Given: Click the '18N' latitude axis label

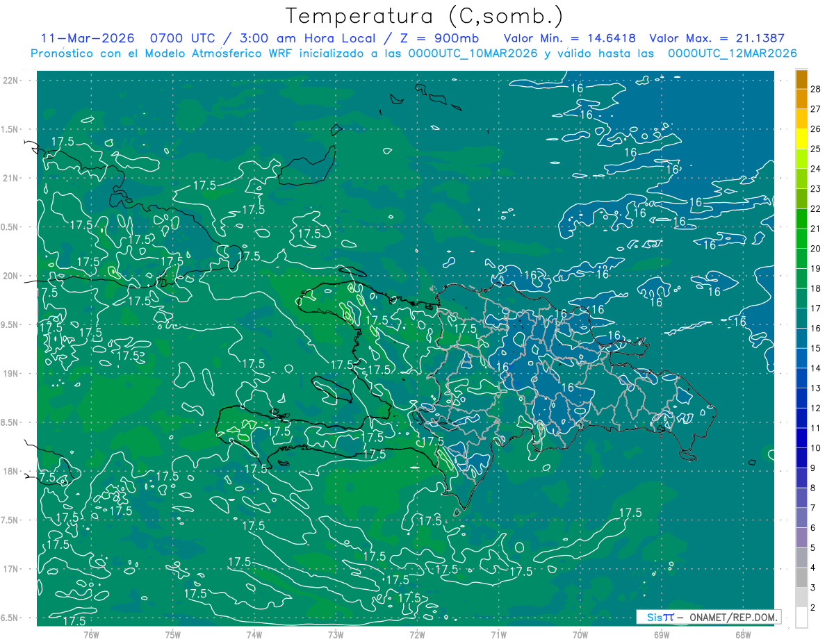Looking at the screenshot, I should 10,472.
